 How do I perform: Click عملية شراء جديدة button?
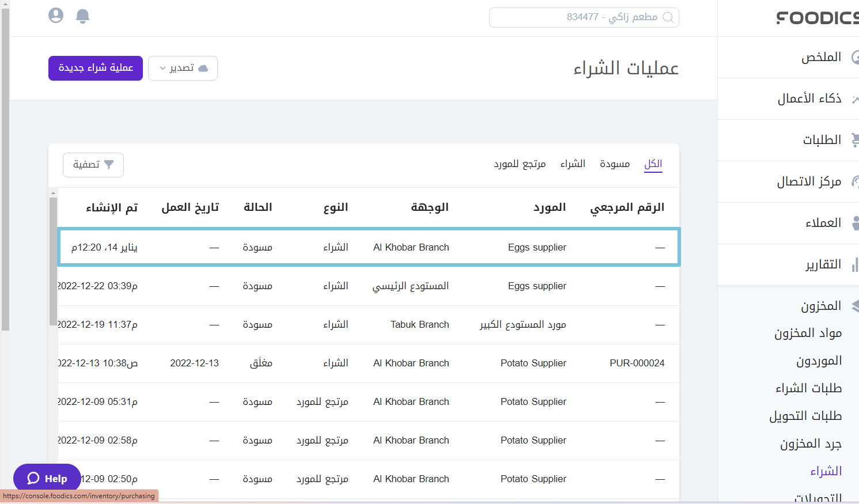(96, 68)
